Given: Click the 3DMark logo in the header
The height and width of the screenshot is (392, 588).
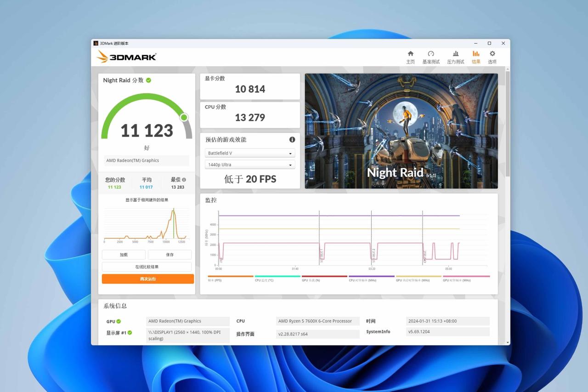Looking at the screenshot, I should pyautogui.click(x=126, y=57).
